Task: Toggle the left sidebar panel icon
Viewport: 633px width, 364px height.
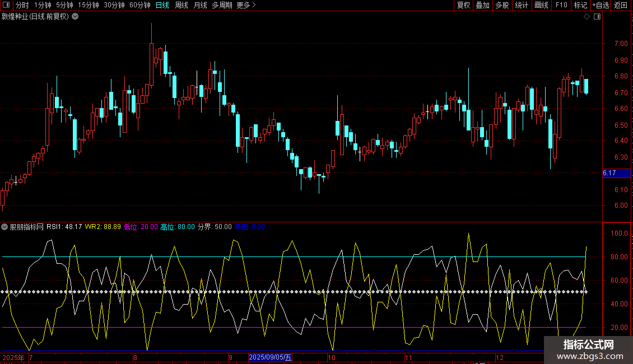Action: tap(6, 5)
